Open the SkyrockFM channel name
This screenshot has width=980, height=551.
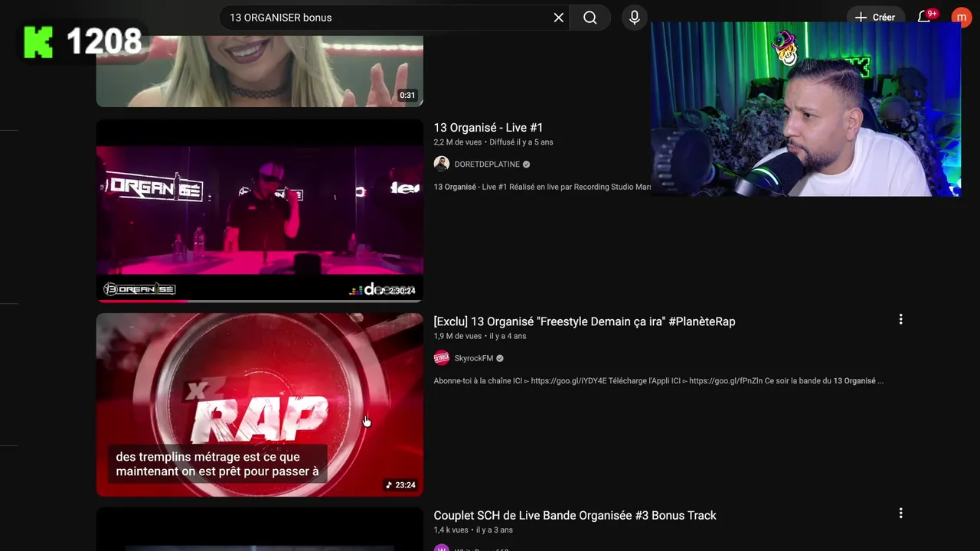click(474, 358)
